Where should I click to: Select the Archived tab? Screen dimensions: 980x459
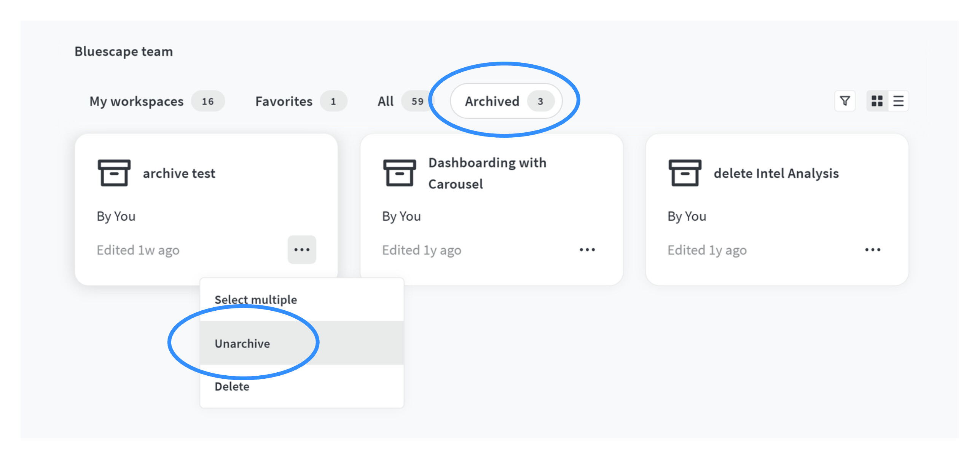point(492,101)
